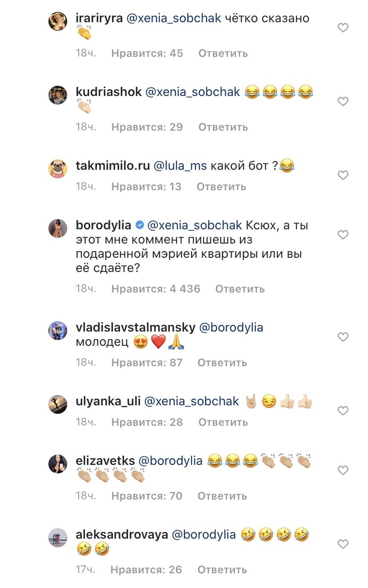Tap the heart icon next to kudriashok's comment
Viewport: 368px width, 588px height.
pyautogui.click(x=343, y=101)
